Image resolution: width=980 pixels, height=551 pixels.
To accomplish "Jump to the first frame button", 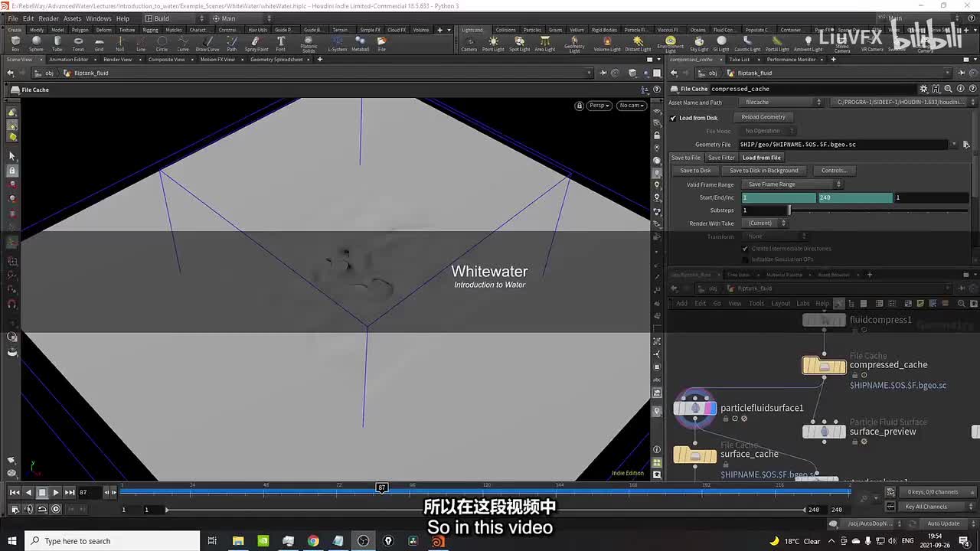I will (x=15, y=493).
